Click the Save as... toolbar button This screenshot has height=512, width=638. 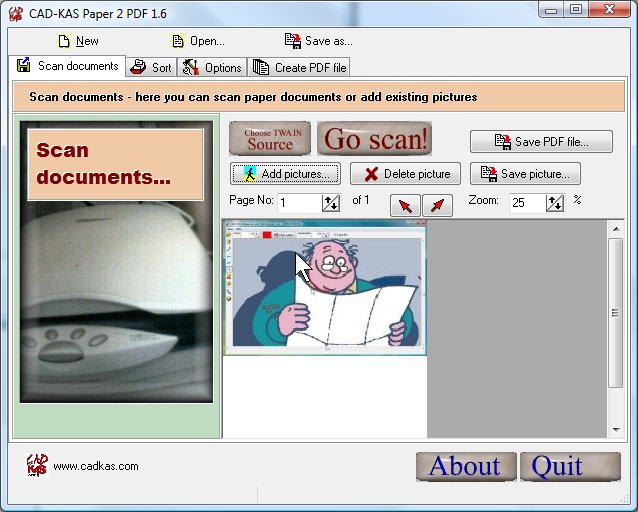point(318,41)
